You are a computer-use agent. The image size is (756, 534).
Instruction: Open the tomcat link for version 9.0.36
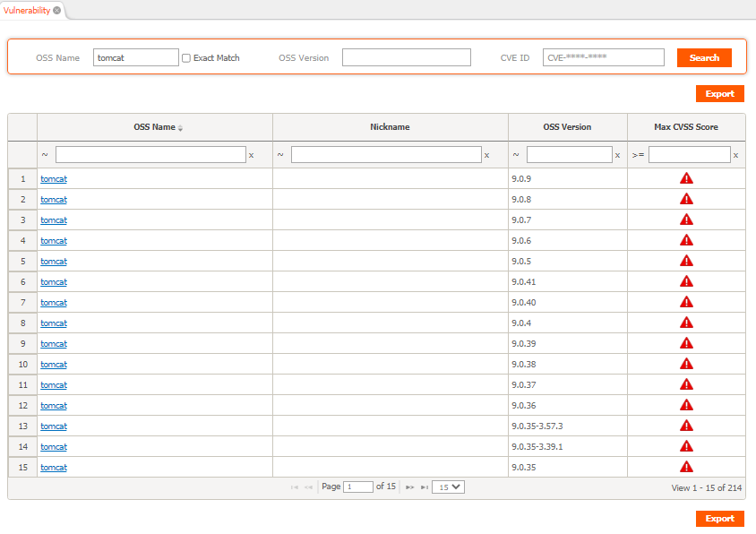(x=54, y=406)
